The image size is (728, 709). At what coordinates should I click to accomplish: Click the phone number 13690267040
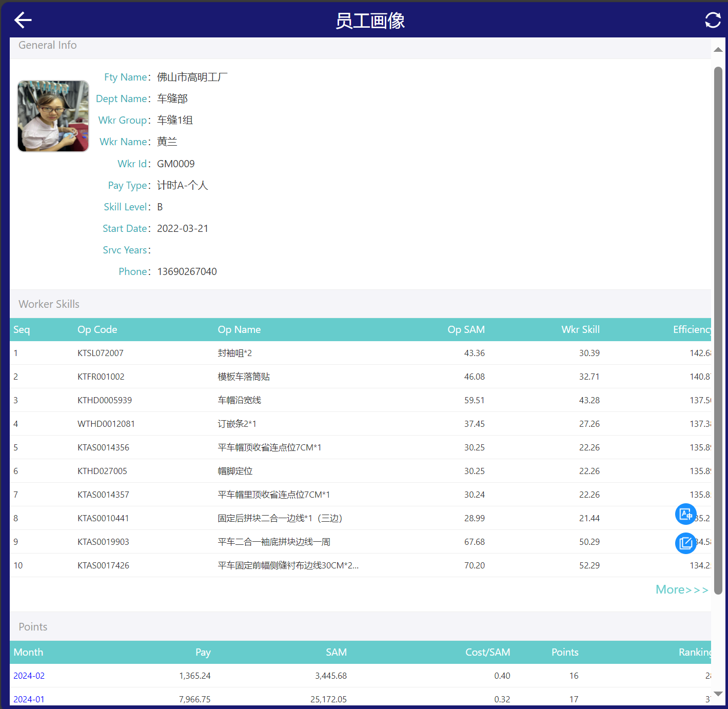(x=187, y=271)
